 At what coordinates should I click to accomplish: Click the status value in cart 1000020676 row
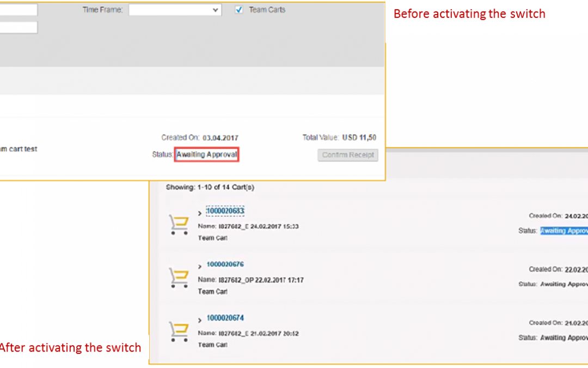point(564,284)
